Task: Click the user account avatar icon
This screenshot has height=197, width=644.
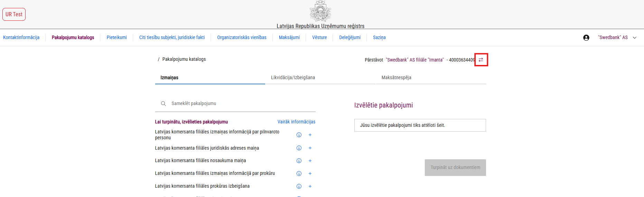Action: click(586, 38)
